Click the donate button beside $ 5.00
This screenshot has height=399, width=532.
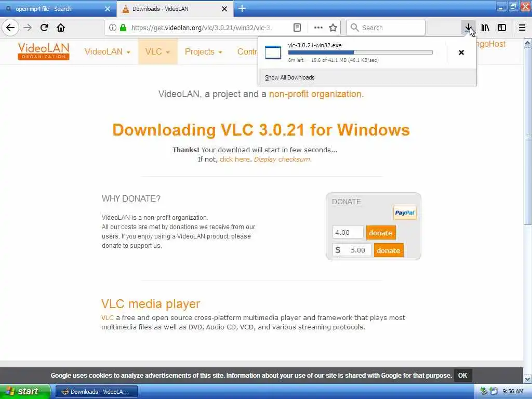[x=389, y=250]
